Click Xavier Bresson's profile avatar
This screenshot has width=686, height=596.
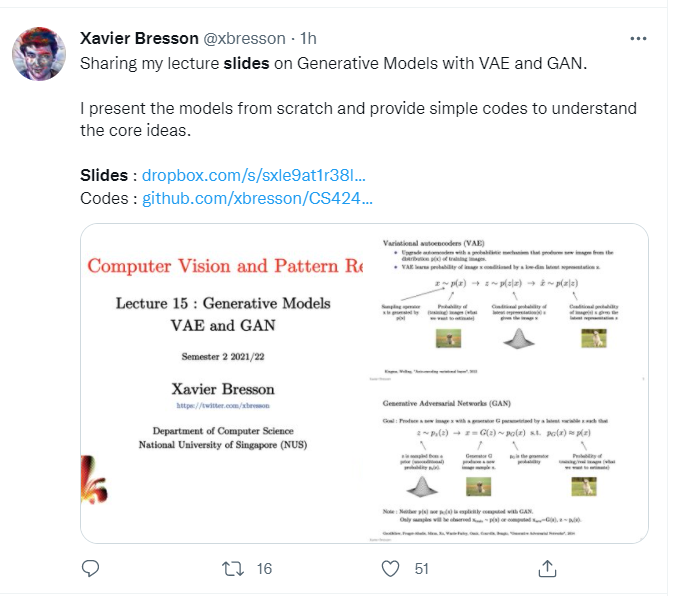[40, 54]
